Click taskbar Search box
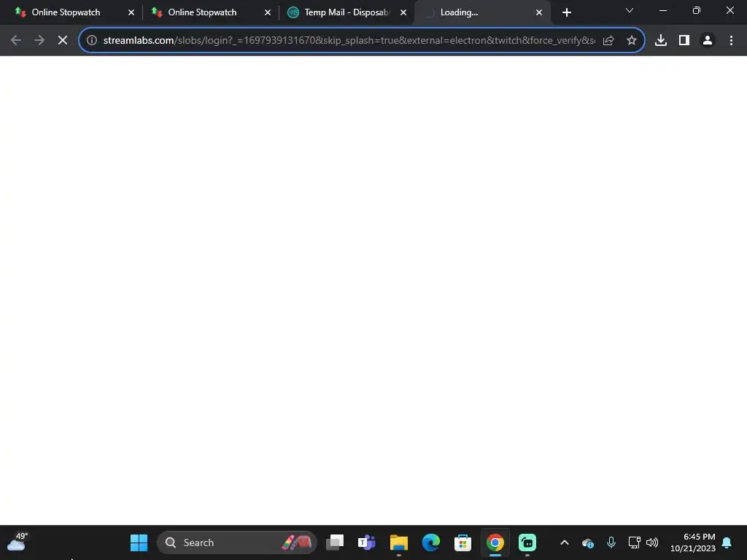This screenshot has height=560, width=747. coord(237,542)
